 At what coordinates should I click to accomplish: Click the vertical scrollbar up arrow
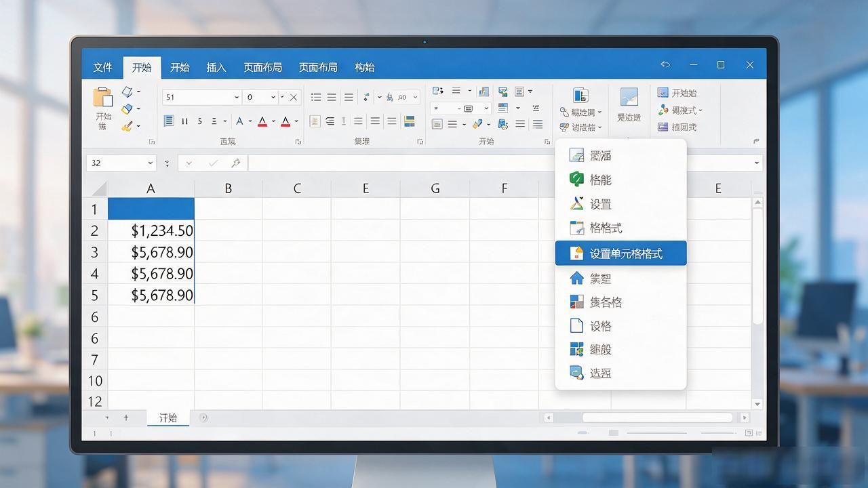click(x=757, y=203)
